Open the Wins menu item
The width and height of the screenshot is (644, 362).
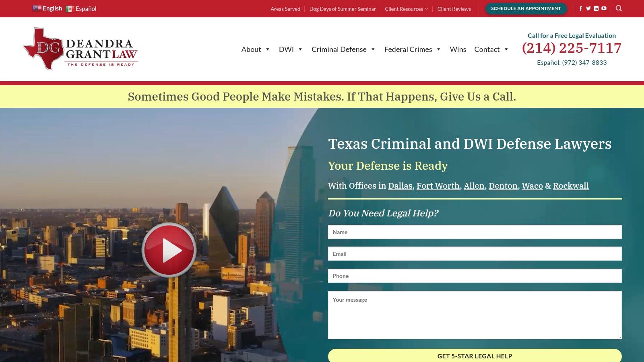pos(458,49)
